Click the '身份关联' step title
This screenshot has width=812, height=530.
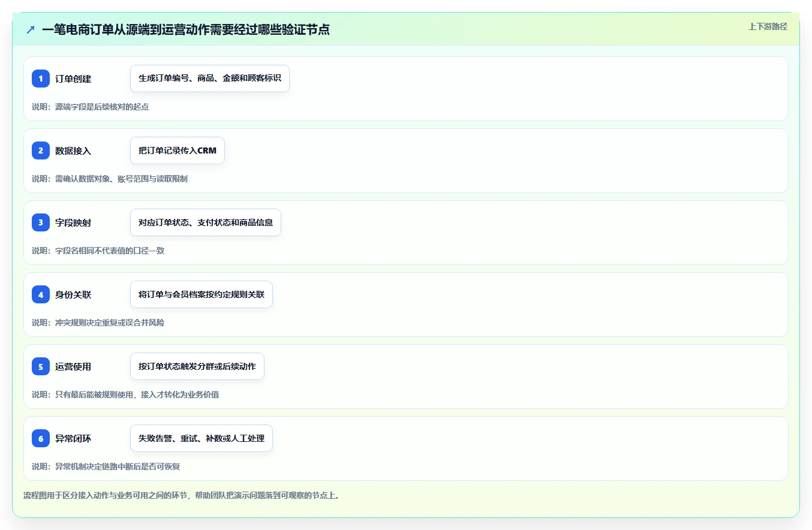[73, 294]
